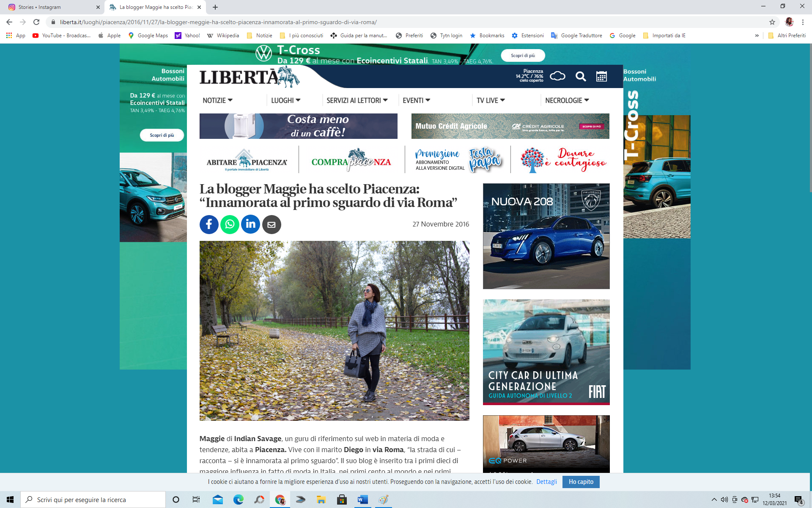Accept cookies with Ho capito
The height and width of the screenshot is (508, 812).
pyautogui.click(x=581, y=482)
